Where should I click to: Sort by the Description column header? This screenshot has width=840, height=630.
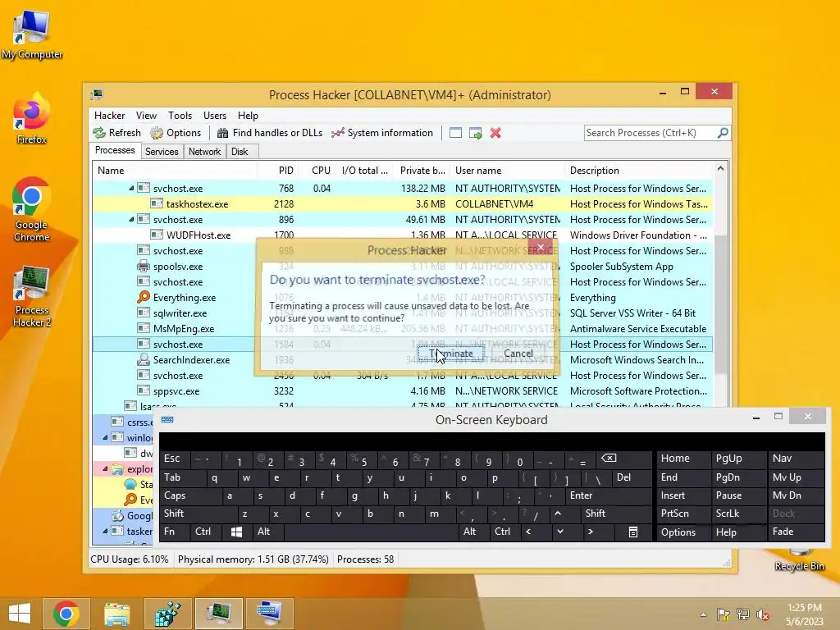[x=638, y=171]
